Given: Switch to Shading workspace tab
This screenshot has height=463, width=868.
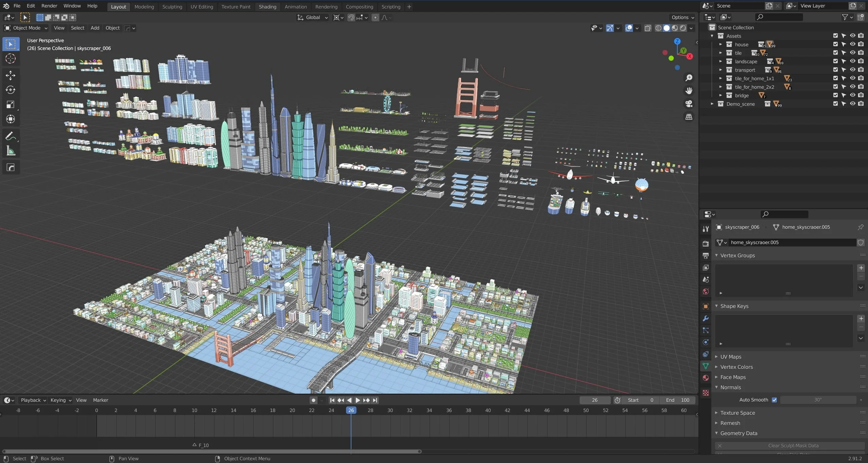Looking at the screenshot, I should 267,7.
